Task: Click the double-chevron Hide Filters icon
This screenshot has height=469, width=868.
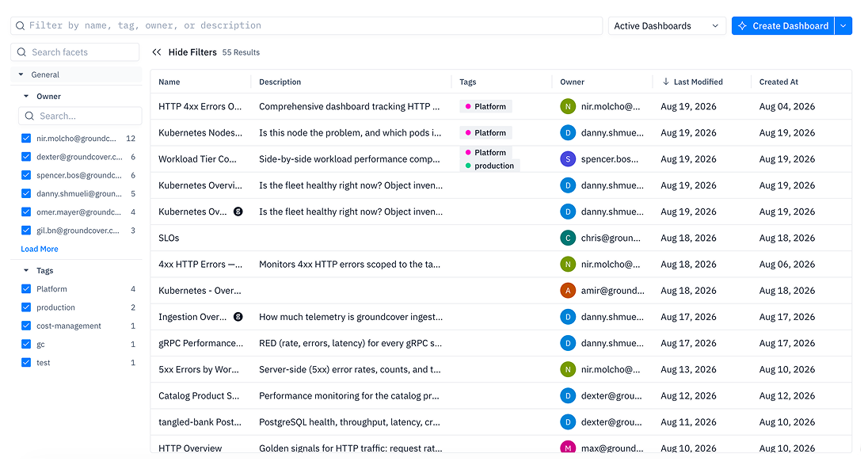Action: (157, 52)
